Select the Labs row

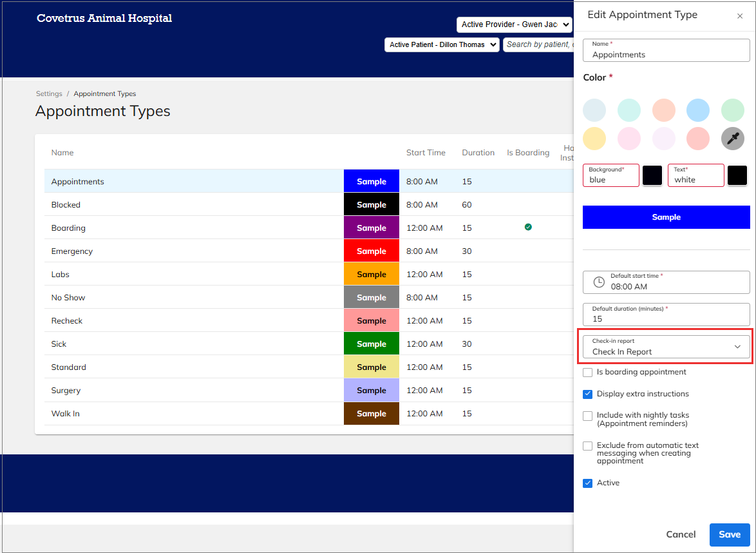point(309,274)
